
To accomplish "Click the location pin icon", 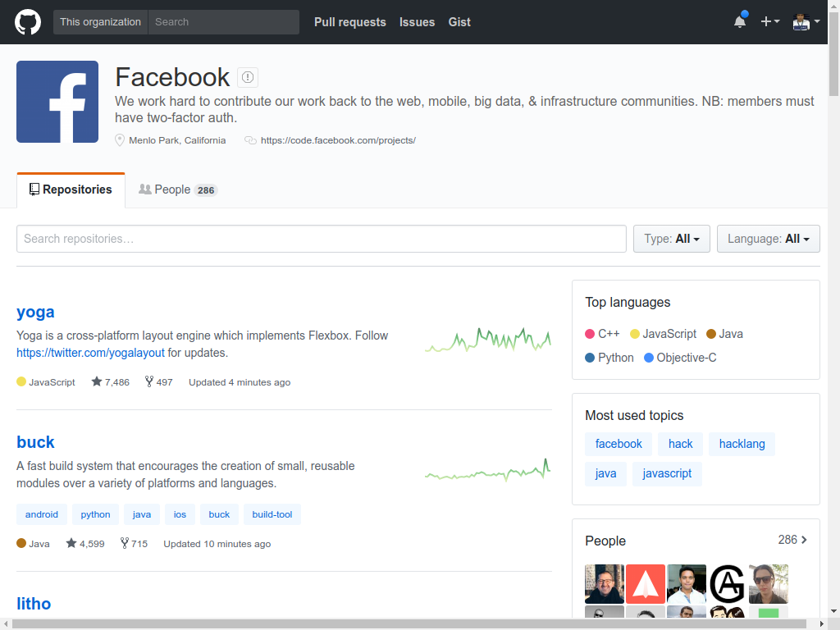I will (x=120, y=140).
